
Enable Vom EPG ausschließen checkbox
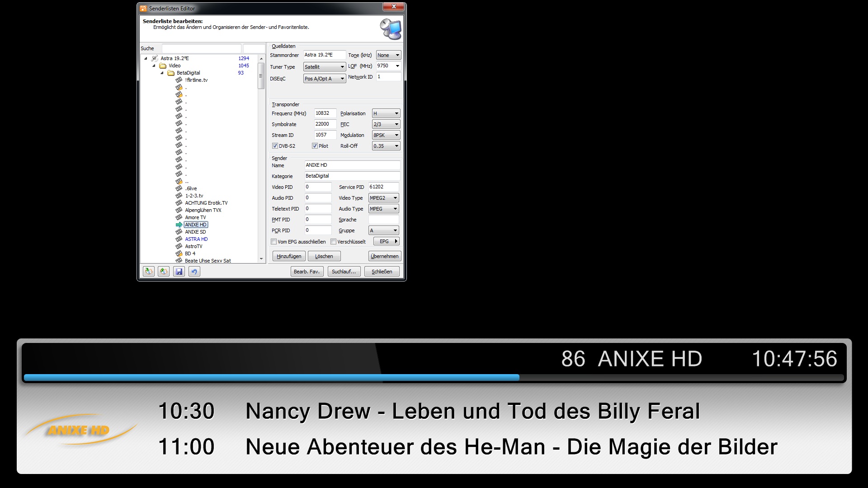[x=274, y=242]
